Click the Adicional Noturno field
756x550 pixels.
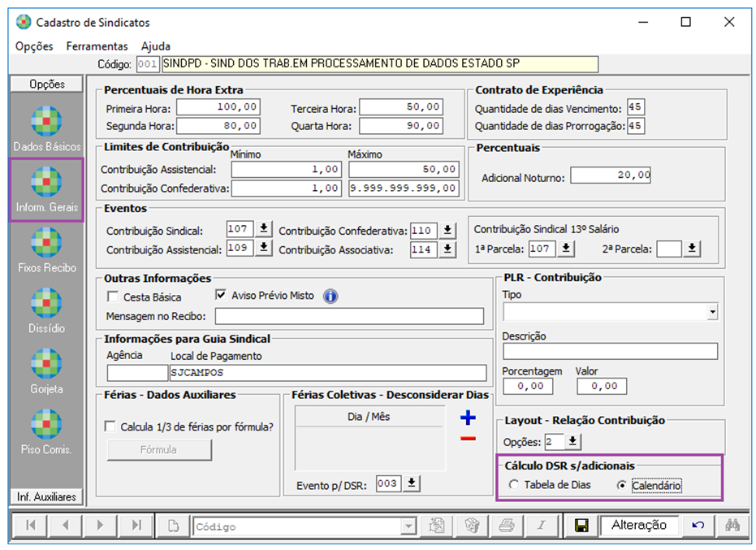(611, 175)
